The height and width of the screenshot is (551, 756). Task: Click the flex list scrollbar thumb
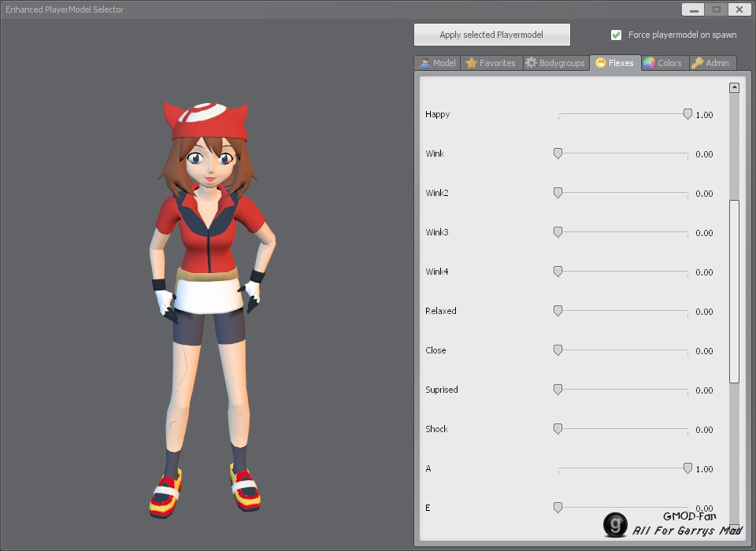(x=734, y=292)
